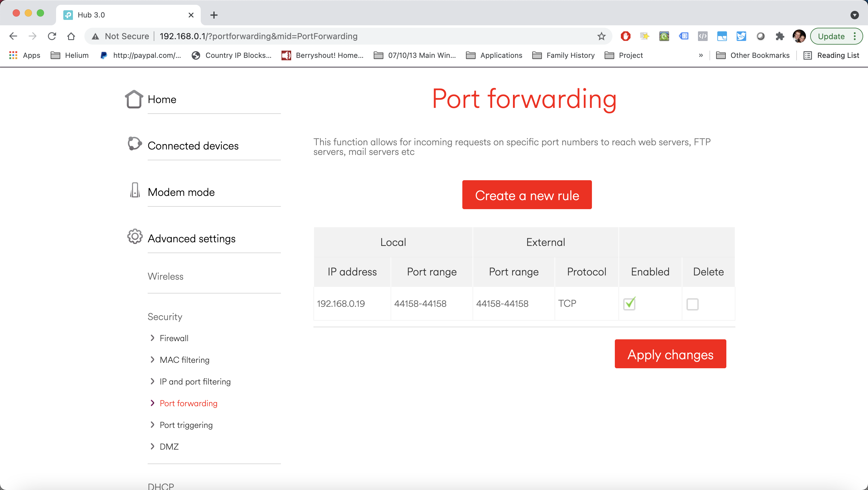
Task: Open the Port triggering menu item
Action: [186, 425]
